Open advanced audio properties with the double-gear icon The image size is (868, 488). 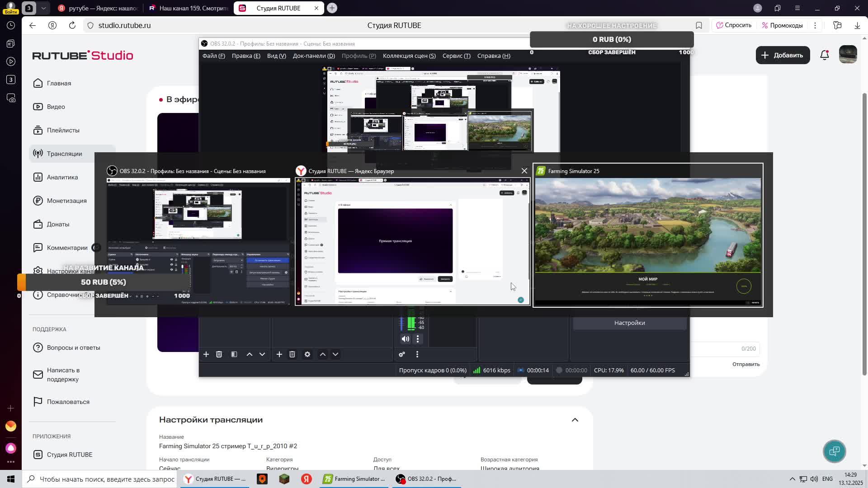(402, 355)
